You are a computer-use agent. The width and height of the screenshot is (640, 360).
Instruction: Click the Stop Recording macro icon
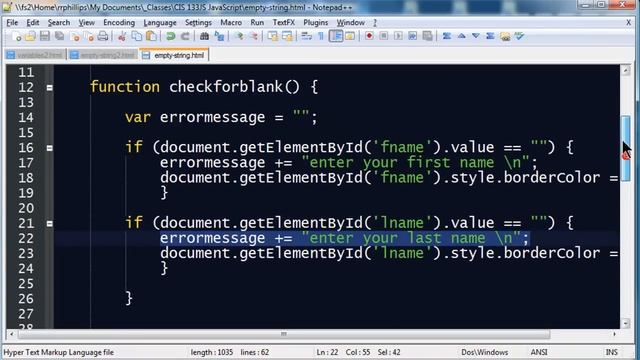[384, 36]
